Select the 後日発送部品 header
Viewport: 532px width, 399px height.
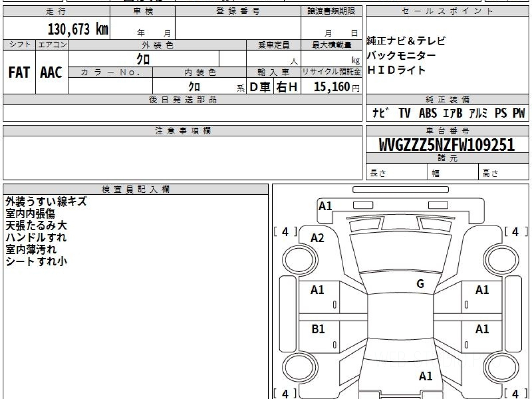pos(183,100)
